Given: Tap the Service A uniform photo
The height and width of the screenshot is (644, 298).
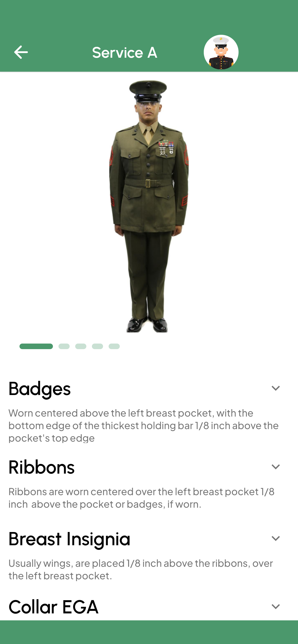Looking at the screenshot, I should click(149, 206).
